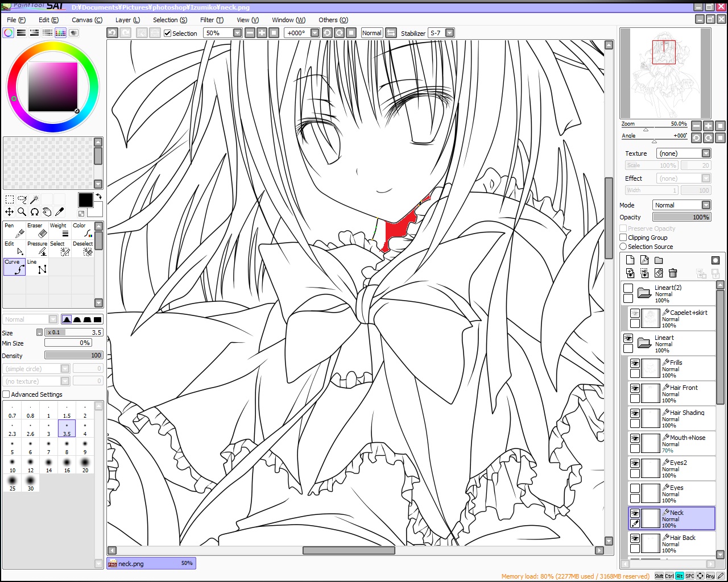Swap foreground and background colors

(98, 196)
